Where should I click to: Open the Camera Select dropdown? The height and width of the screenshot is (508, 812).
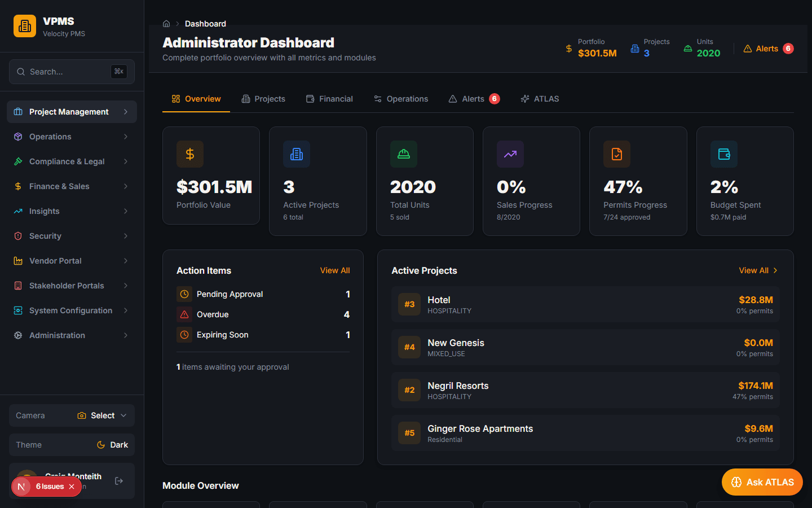point(101,415)
